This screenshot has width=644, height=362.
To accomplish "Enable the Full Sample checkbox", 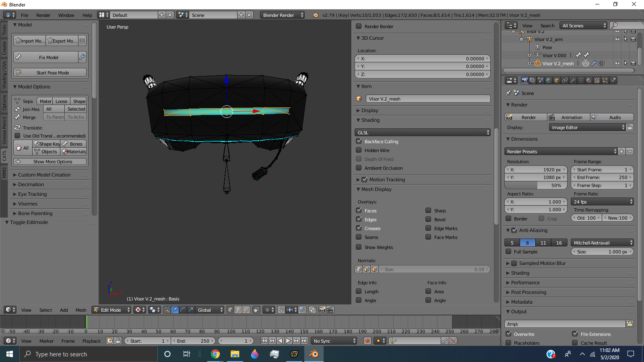I will 509,251.
